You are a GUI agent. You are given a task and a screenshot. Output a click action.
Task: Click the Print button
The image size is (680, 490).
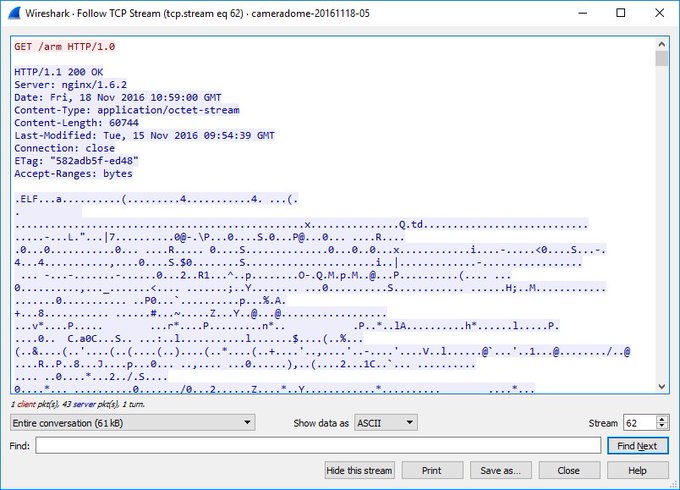[x=432, y=470]
